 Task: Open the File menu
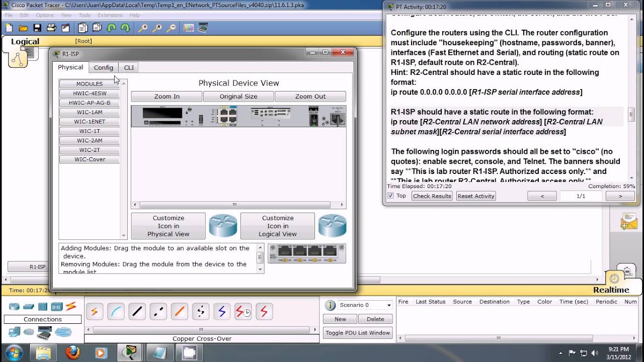point(9,15)
